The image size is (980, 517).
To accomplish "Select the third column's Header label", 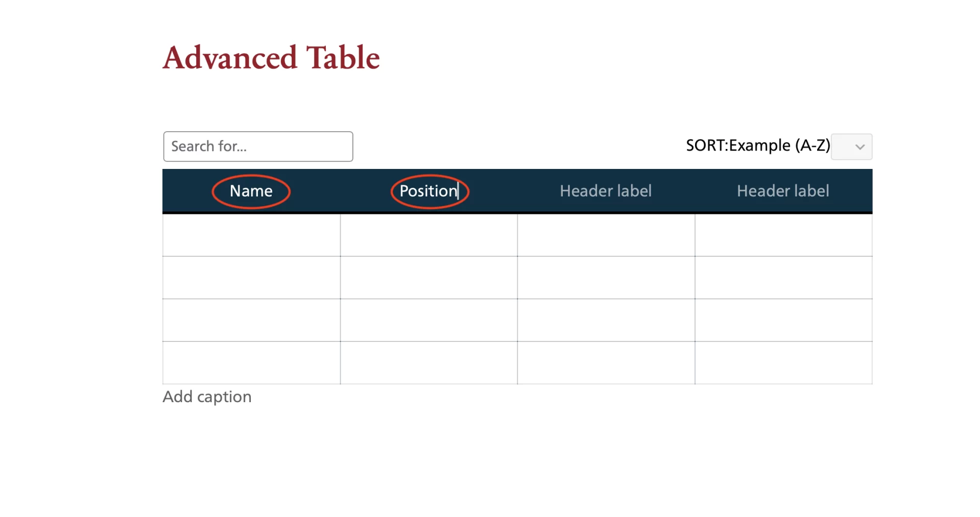I will pyautogui.click(x=606, y=191).
